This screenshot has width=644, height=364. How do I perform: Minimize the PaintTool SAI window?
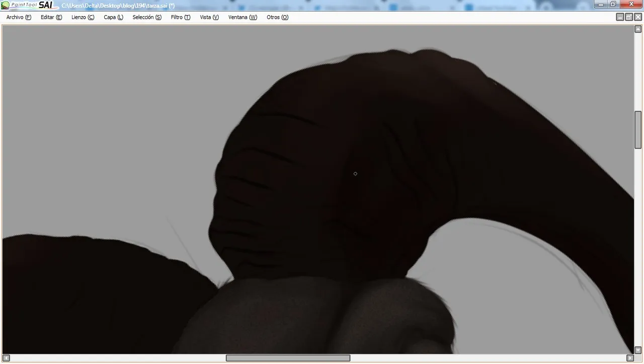[601, 4]
